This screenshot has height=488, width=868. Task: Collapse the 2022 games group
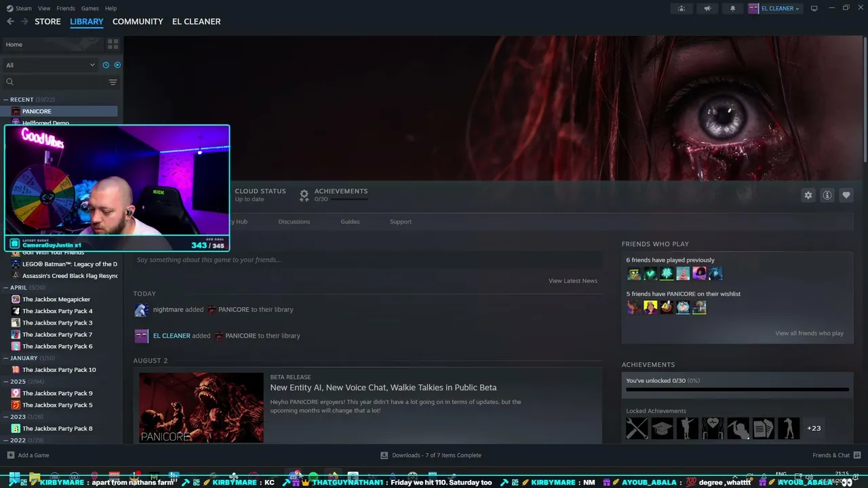click(x=6, y=441)
